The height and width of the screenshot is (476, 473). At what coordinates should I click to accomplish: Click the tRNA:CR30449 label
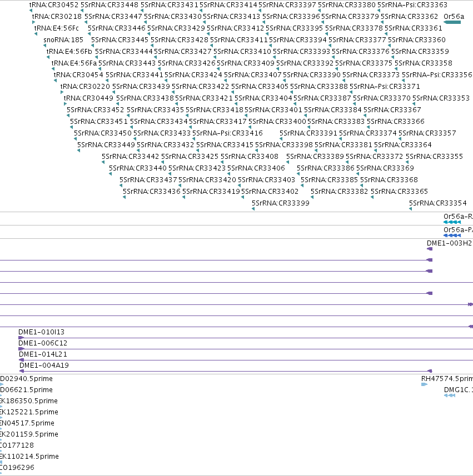88,98
